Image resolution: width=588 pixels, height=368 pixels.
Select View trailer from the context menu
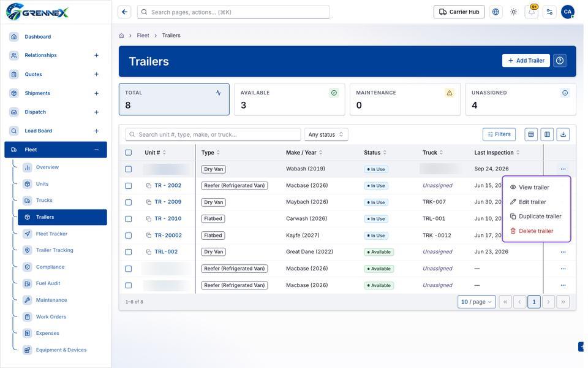click(537, 188)
